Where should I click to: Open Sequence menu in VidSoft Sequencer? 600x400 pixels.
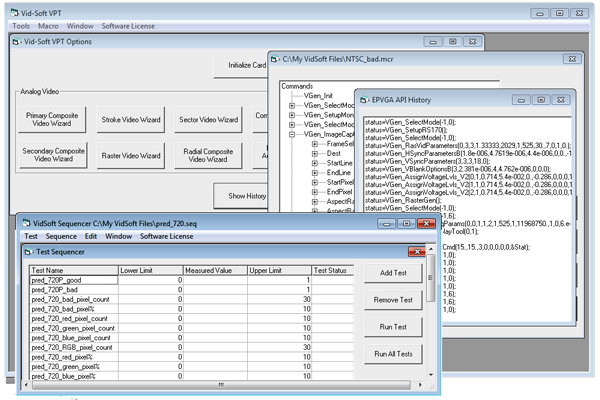[x=61, y=236]
